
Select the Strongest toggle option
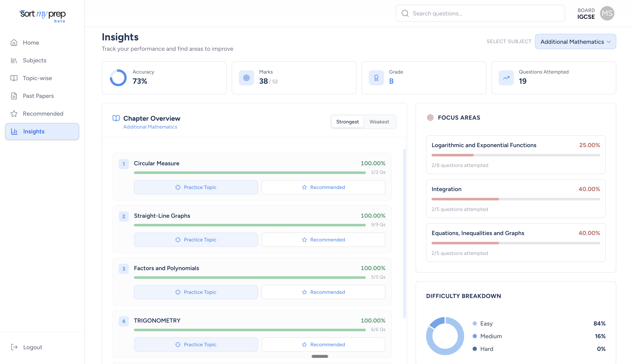347,122
